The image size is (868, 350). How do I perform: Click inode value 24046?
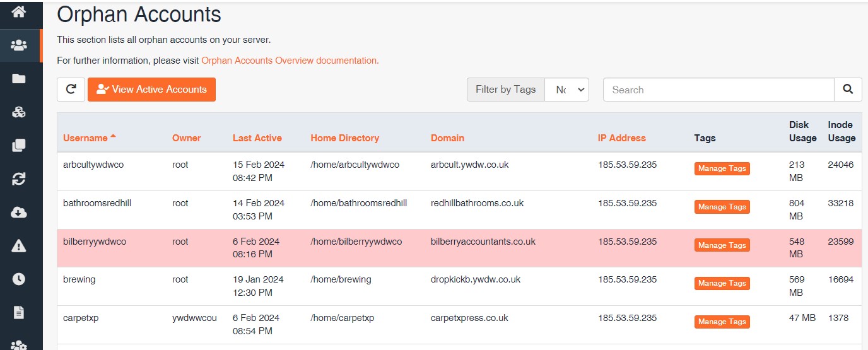(840, 165)
